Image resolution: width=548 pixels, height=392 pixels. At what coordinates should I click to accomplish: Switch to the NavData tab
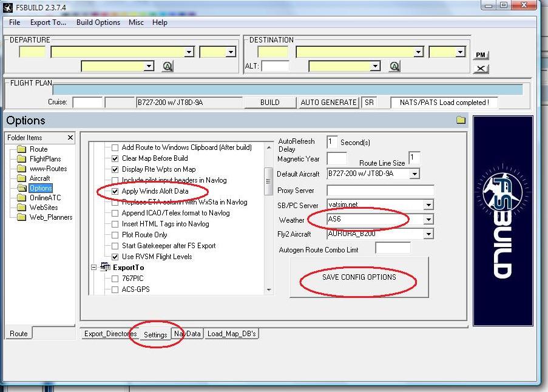click(187, 334)
